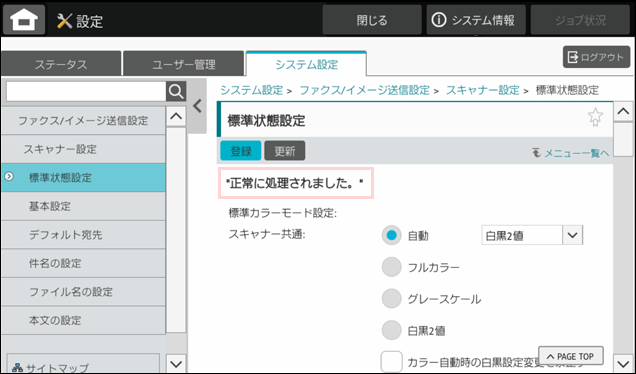Image resolution: width=636 pixels, height=374 pixels.
Task: Open ジョブ状況 button
Action: pos(580,20)
